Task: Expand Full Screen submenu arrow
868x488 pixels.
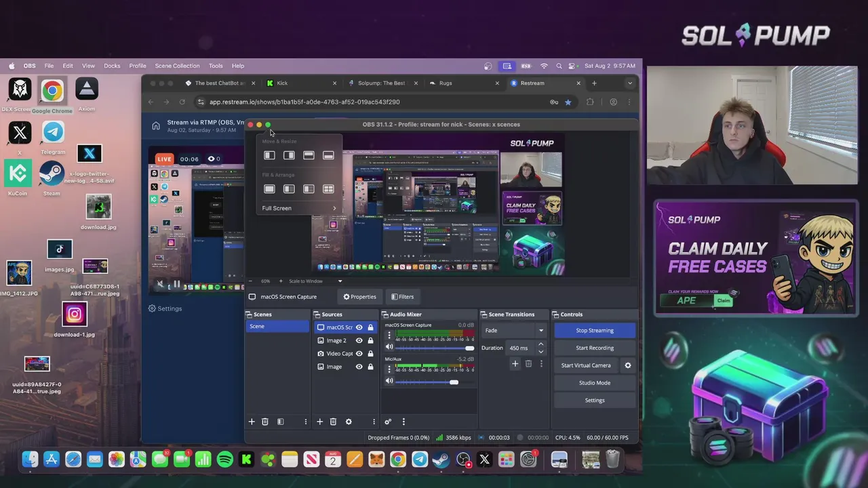Action: (334, 208)
